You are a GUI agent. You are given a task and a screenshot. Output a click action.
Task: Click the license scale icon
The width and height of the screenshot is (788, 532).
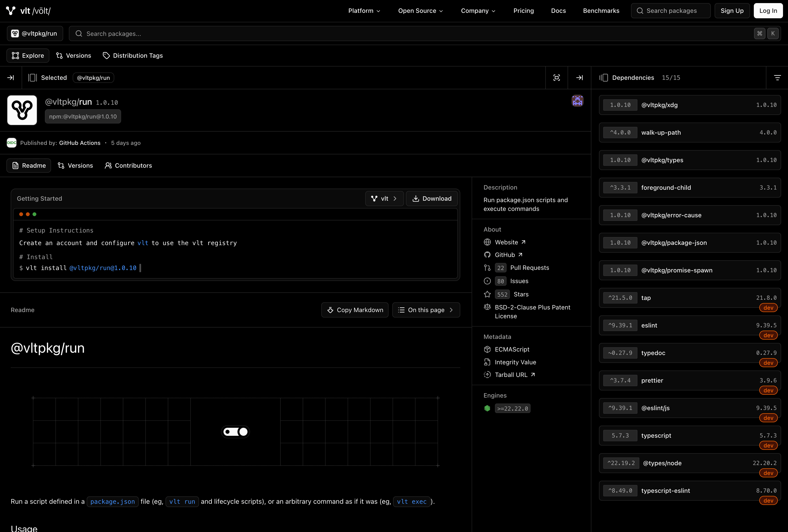click(487, 307)
